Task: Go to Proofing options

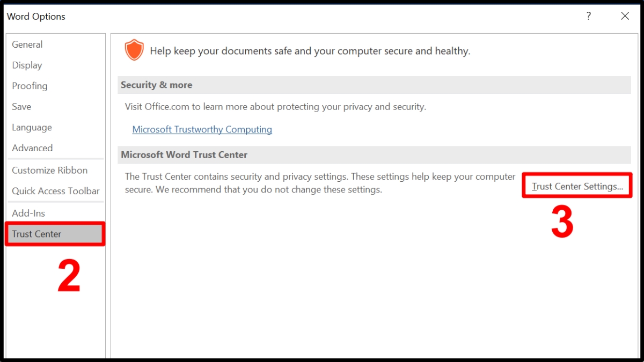Action: click(x=30, y=86)
